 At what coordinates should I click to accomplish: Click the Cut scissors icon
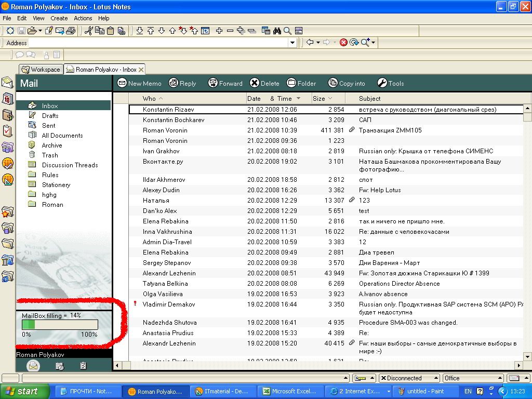coord(88,31)
